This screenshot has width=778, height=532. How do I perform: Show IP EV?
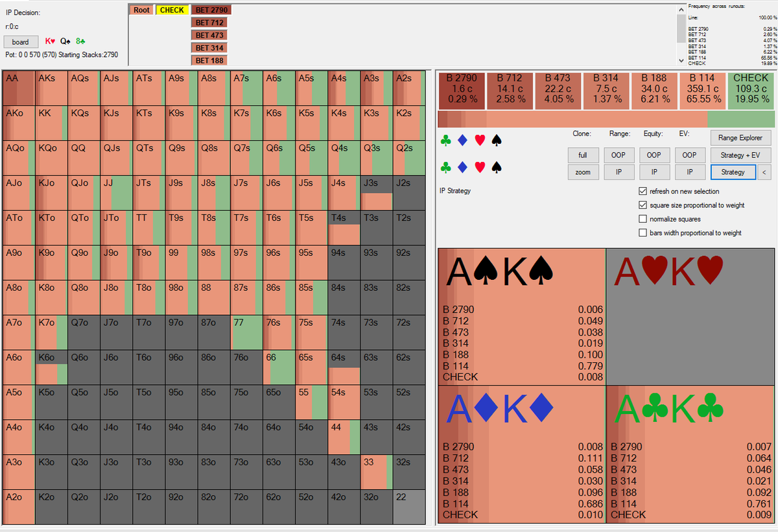[689, 172]
